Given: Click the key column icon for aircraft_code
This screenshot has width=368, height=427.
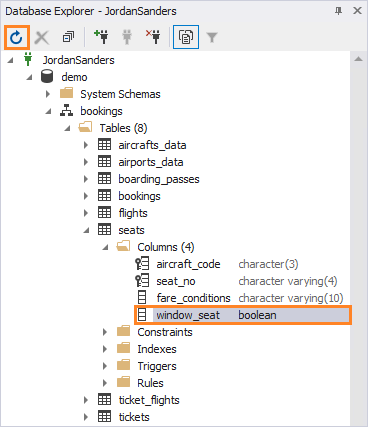Looking at the screenshot, I should tap(142, 264).
